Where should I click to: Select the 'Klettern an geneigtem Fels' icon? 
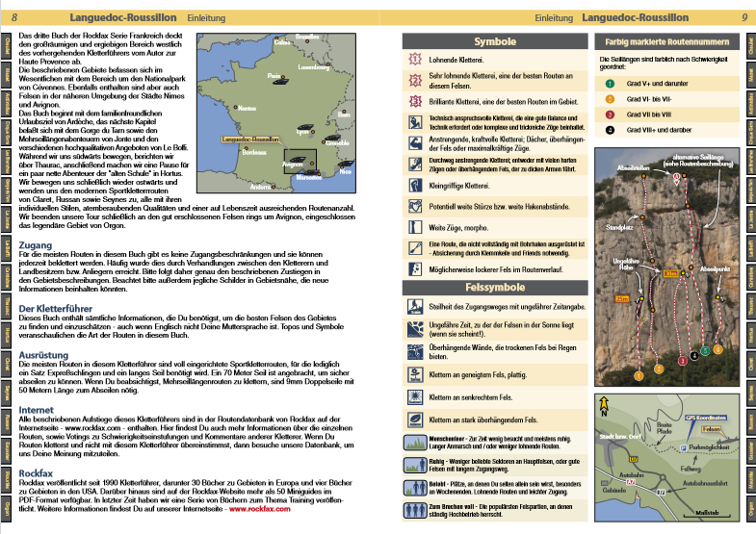pyautogui.click(x=415, y=374)
